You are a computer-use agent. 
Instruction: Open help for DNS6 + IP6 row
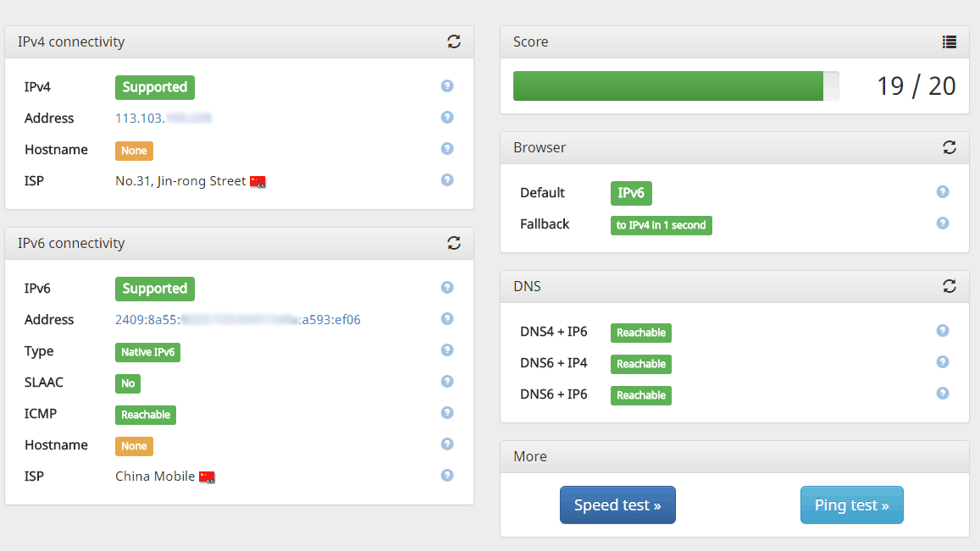tap(943, 394)
